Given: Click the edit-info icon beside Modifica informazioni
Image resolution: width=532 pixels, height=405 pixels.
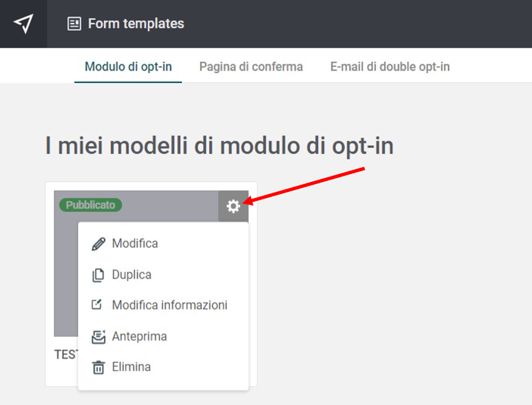Looking at the screenshot, I should tap(97, 304).
